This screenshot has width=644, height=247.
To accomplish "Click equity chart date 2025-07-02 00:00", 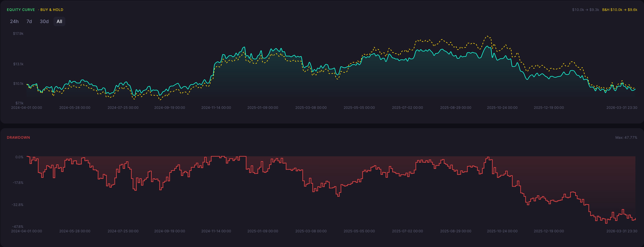I will [x=407, y=108].
